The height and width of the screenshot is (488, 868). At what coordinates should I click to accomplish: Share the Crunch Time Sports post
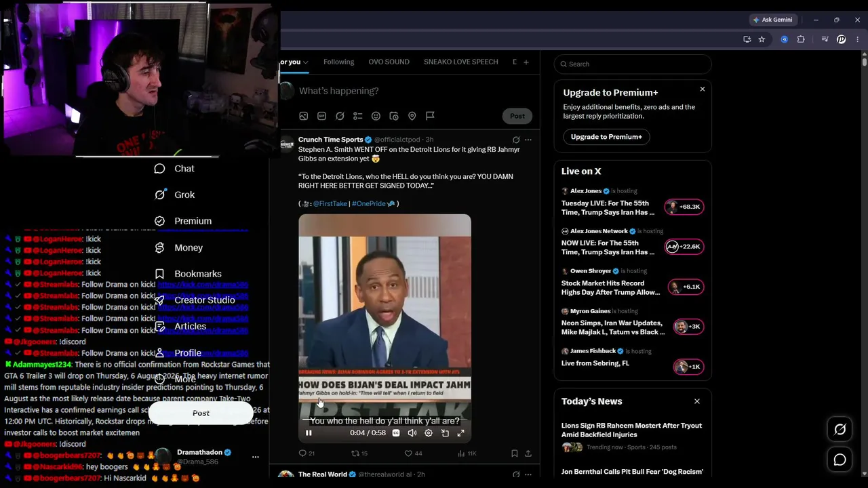click(528, 453)
